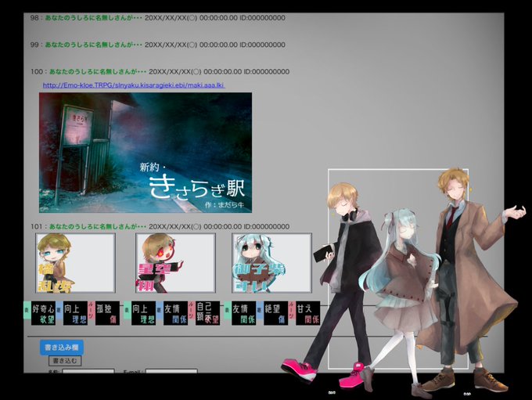The height and width of the screenshot is (400, 532).
Task: Submit with the 書き込む button
Action: click(x=65, y=361)
